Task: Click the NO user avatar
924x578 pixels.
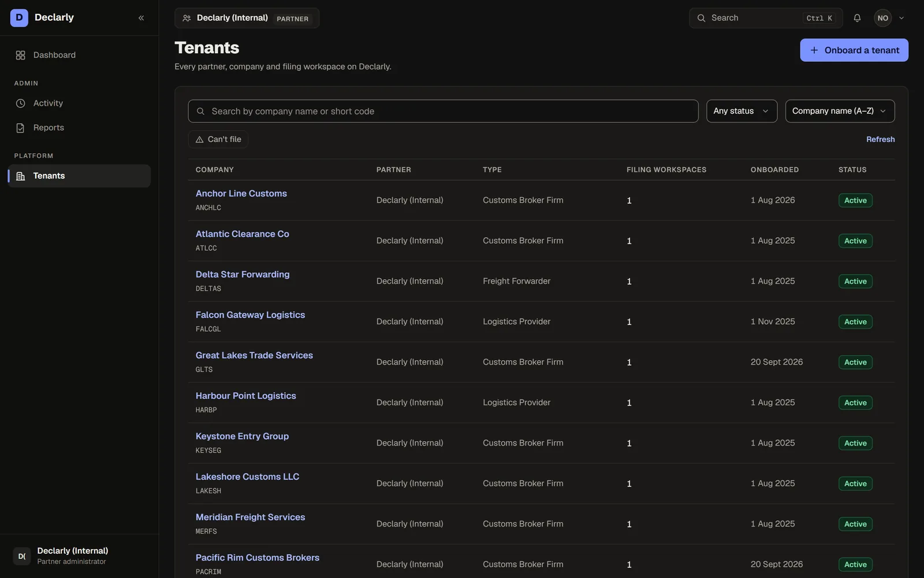Action: [x=882, y=18]
